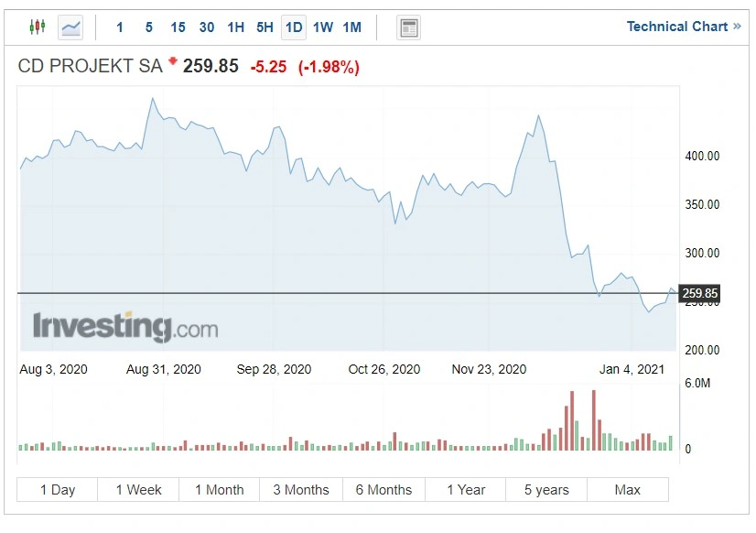This screenshot has width=756, height=533.
Task: Set interval to 5 minutes
Action: (149, 27)
